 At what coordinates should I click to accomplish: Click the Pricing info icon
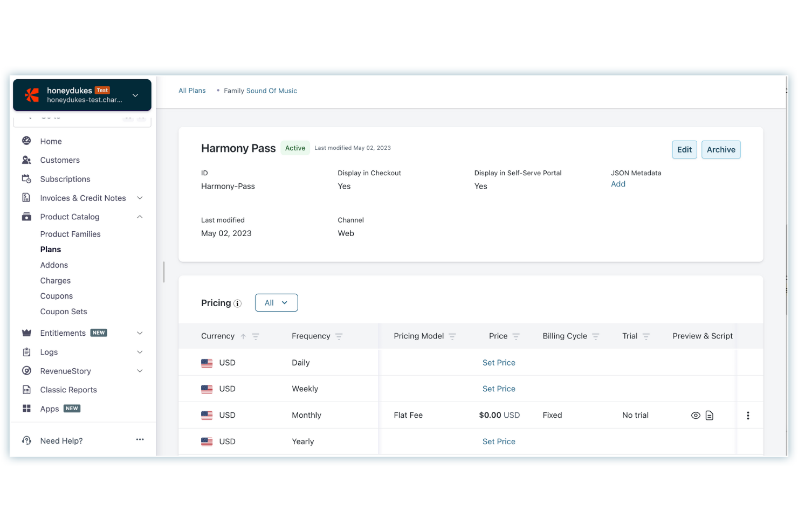(x=237, y=303)
